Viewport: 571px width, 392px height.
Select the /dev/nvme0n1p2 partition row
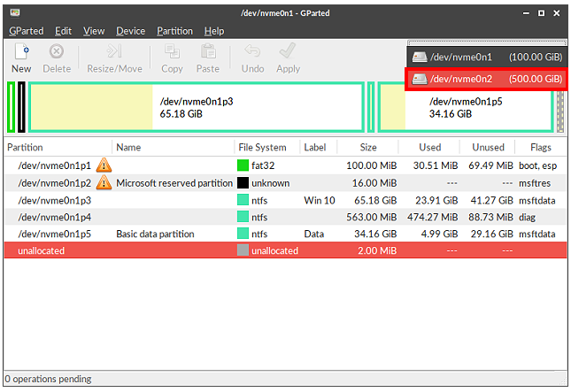[x=285, y=182]
